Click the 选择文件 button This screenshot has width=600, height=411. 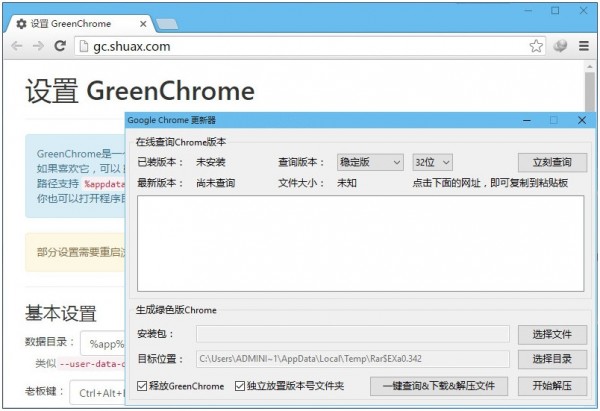tap(552, 334)
